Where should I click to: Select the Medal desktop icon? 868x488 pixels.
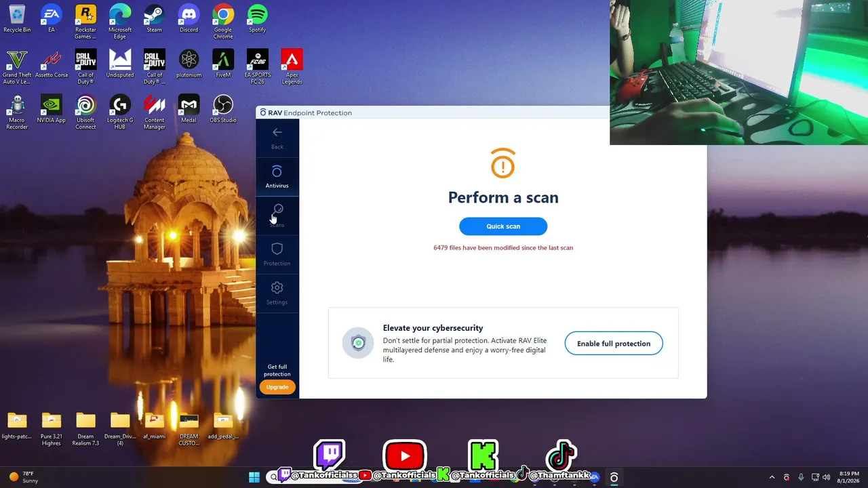(x=189, y=110)
